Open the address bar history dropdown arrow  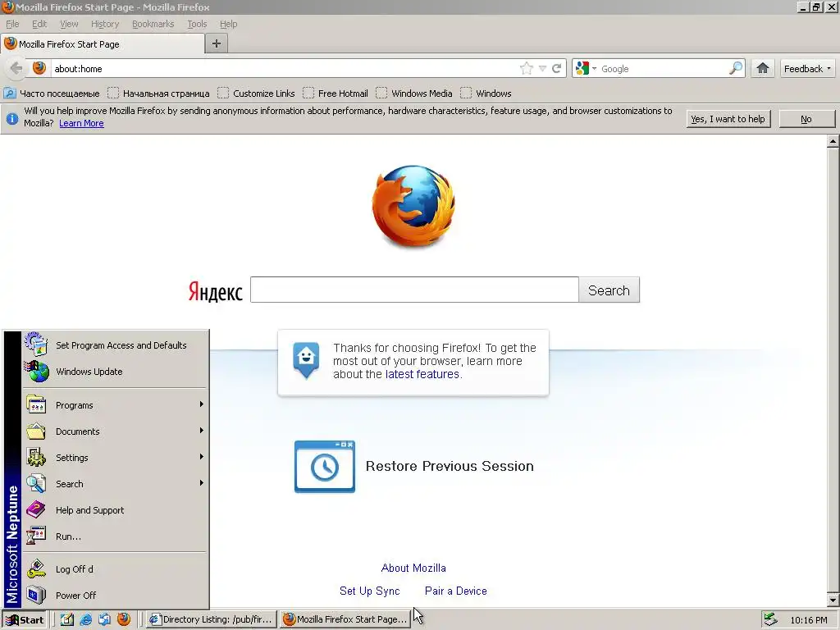pyautogui.click(x=542, y=69)
